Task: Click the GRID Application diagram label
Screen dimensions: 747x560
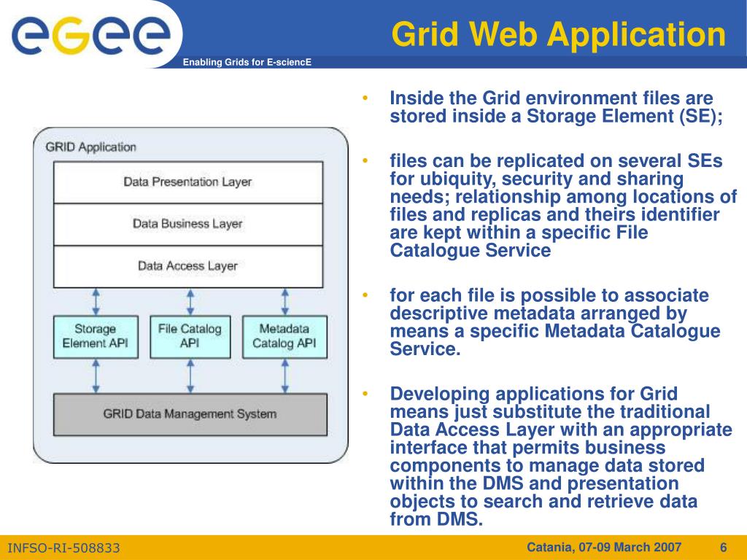Action: pos(91,147)
